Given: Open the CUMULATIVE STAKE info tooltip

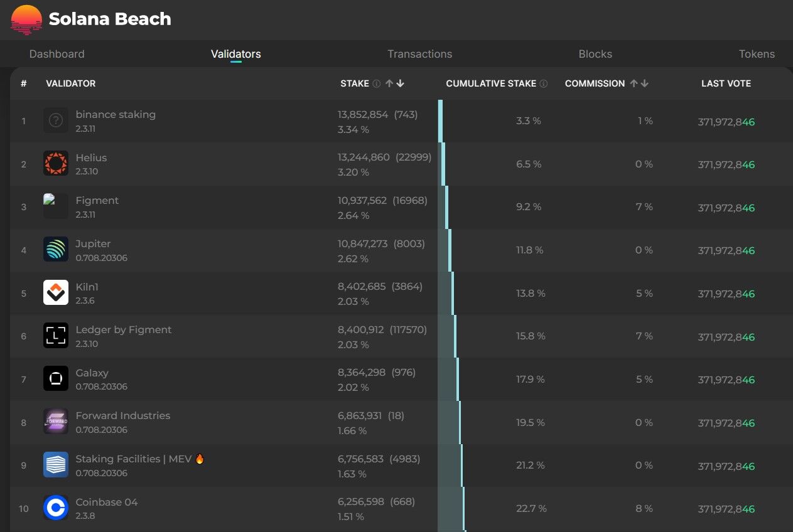Looking at the screenshot, I should click(544, 83).
